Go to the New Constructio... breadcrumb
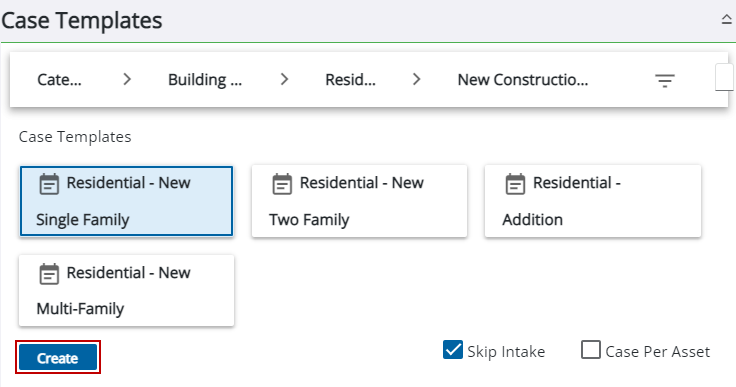The image size is (736, 387). tap(523, 80)
